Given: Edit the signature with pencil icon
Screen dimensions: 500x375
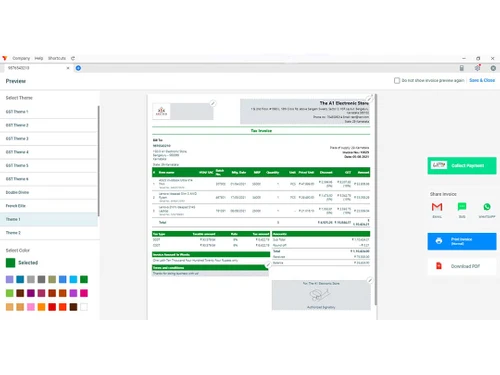Looking at the screenshot, I should [x=370, y=280].
